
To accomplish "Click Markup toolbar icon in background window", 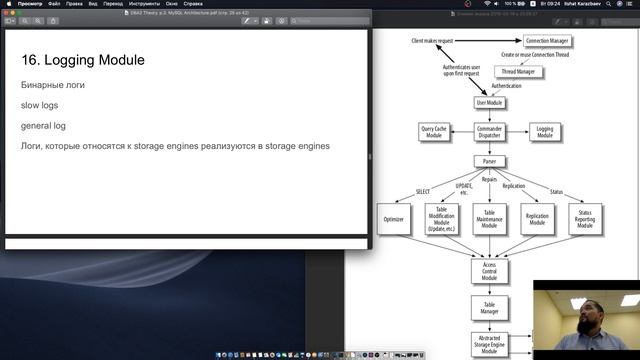I will [592, 22].
